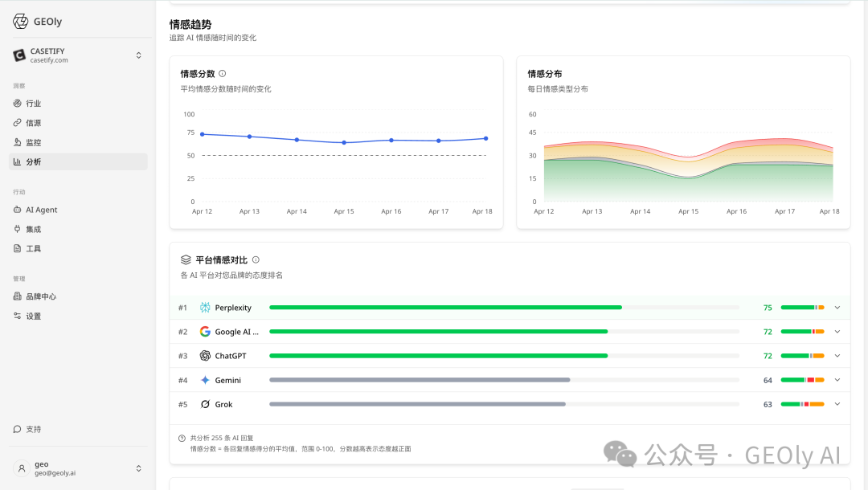This screenshot has height=490, width=868.
Task: Click the help icon beside 共分析 255 条
Action: [x=182, y=439]
